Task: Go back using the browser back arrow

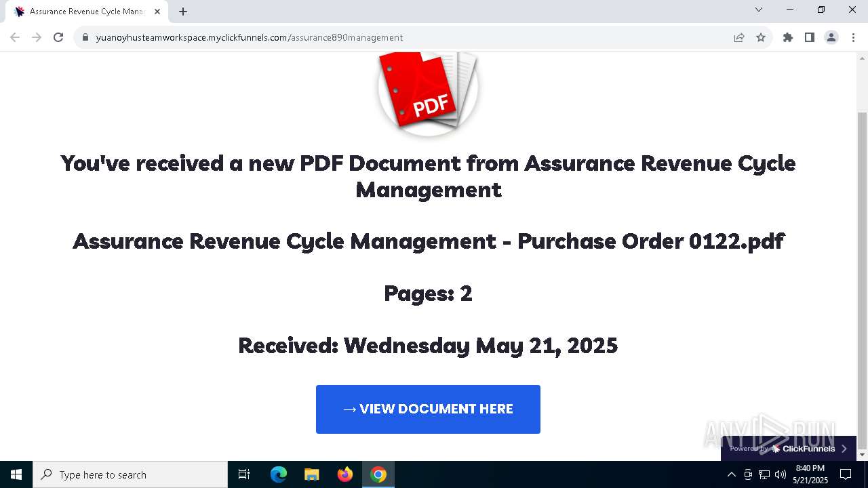Action: pos(15,37)
